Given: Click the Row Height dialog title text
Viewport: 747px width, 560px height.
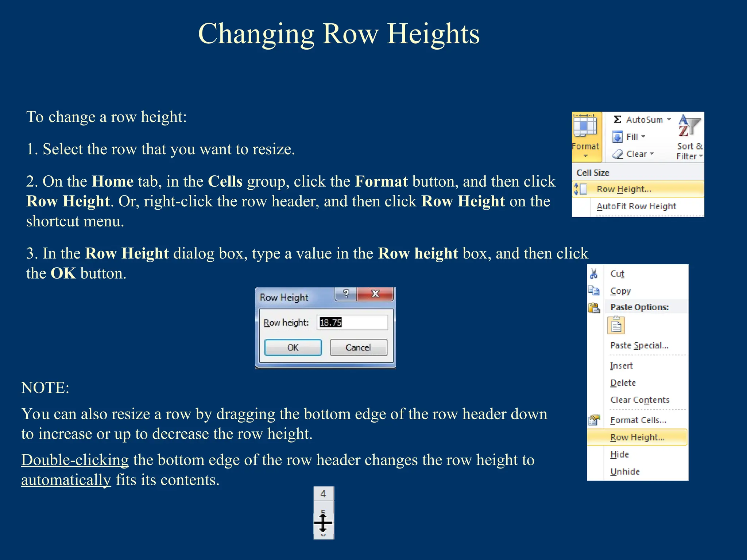Looking at the screenshot, I should [x=284, y=297].
